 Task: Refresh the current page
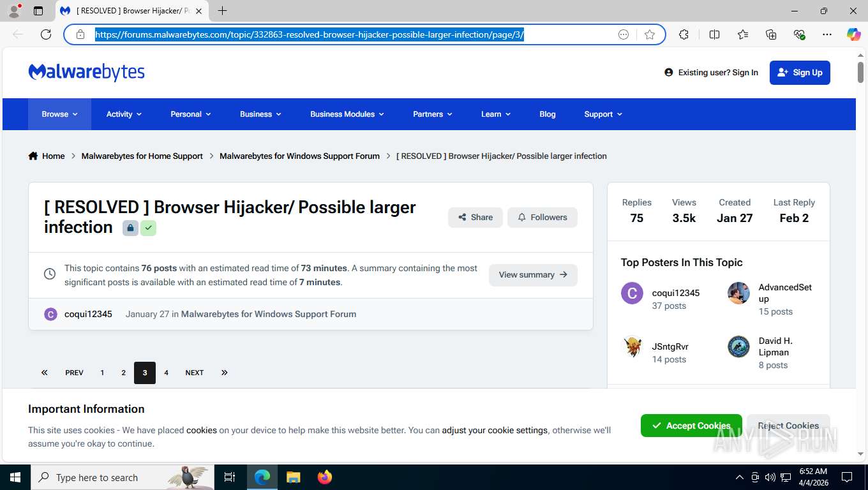(x=46, y=34)
